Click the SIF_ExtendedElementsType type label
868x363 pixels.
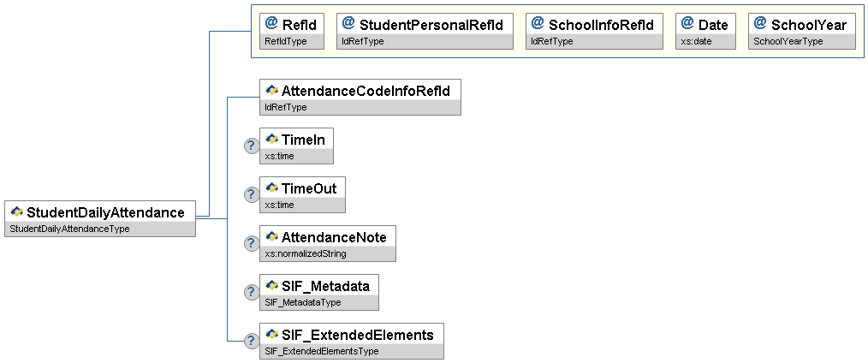322,351
